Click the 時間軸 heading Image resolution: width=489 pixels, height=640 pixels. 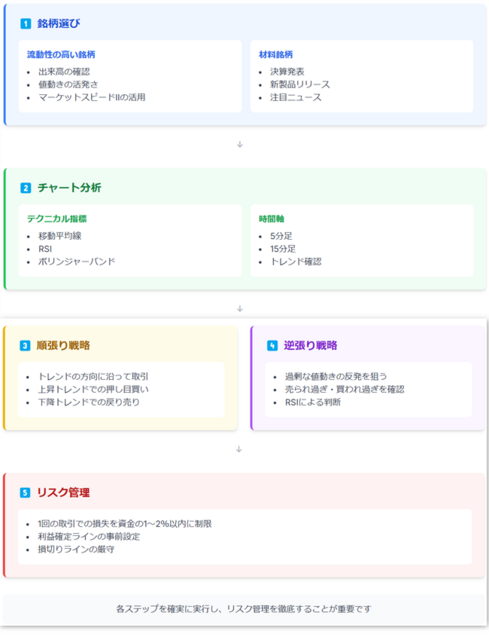pos(271,219)
